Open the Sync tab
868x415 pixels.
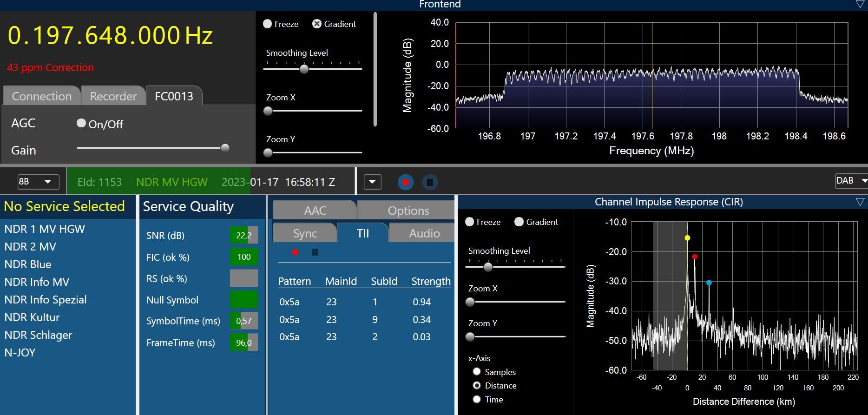[x=305, y=233]
